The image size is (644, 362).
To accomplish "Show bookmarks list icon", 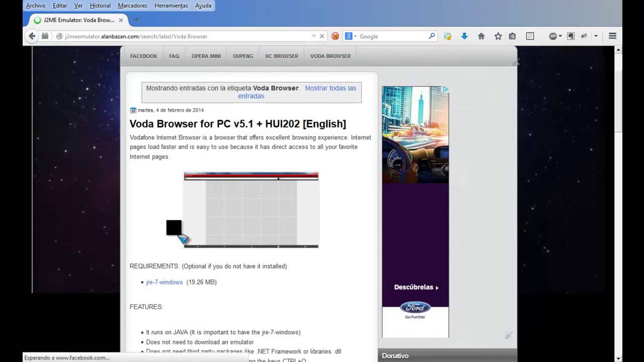I will [512, 36].
